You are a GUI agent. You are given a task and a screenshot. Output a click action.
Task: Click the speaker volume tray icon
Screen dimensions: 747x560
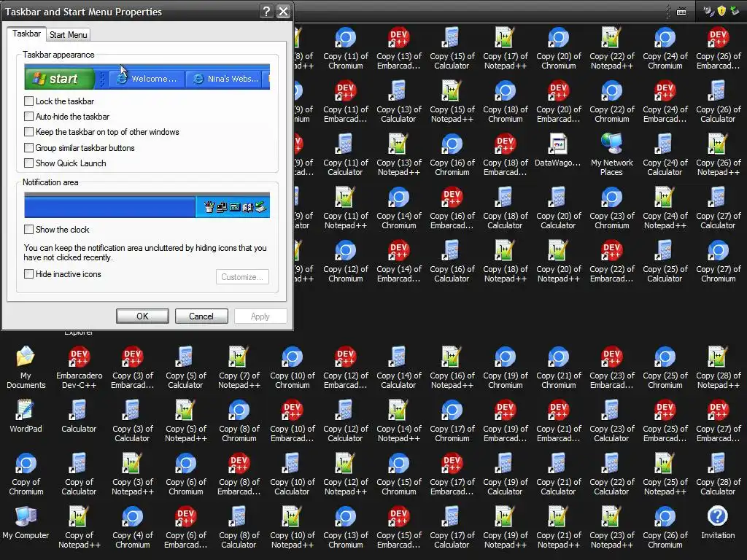pyautogui.click(x=708, y=10)
